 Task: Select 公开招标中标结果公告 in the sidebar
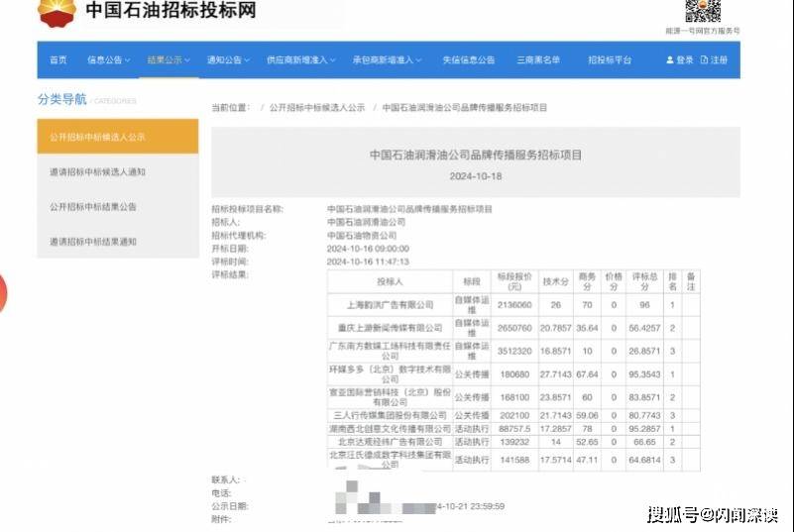click(x=118, y=206)
